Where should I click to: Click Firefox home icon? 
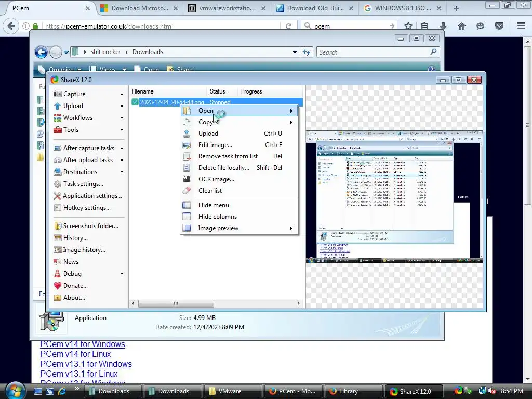[462, 26]
